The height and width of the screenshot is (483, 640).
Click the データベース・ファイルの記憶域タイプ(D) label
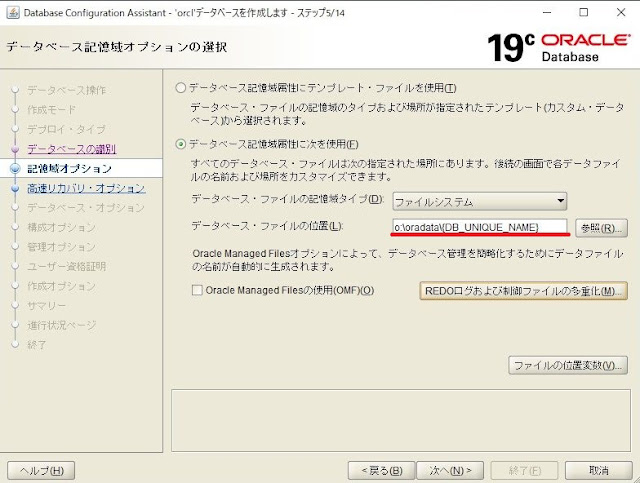[288, 199]
